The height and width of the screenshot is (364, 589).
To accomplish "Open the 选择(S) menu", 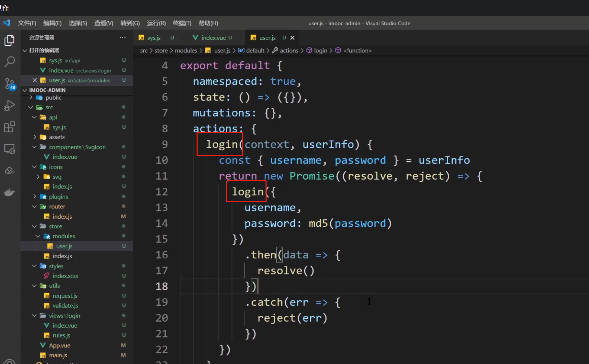I will pos(78,23).
